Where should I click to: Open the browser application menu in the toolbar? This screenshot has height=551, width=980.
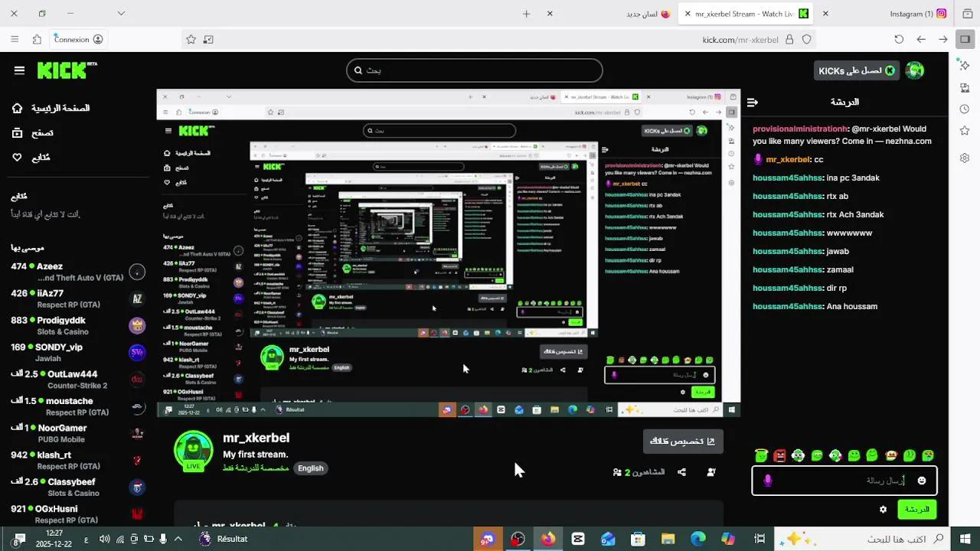pos(15,40)
